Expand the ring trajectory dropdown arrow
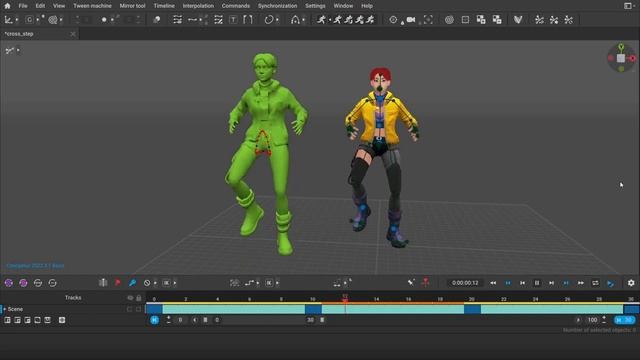The image size is (640, 360). [277, 20]
